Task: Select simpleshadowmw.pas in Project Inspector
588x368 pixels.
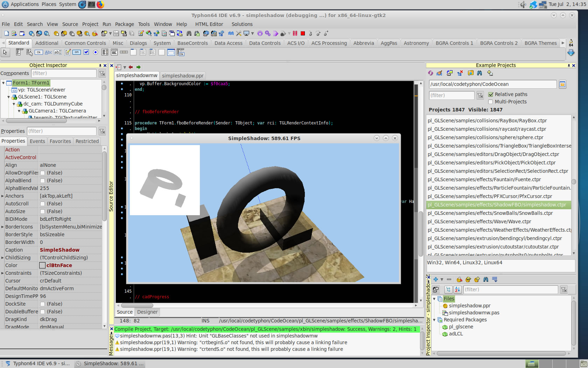Action: pyautogui.click(x=474, y=313)
